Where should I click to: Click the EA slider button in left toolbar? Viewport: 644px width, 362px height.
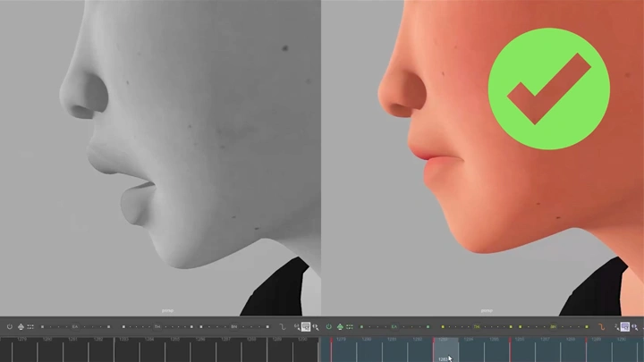[75, 327]
